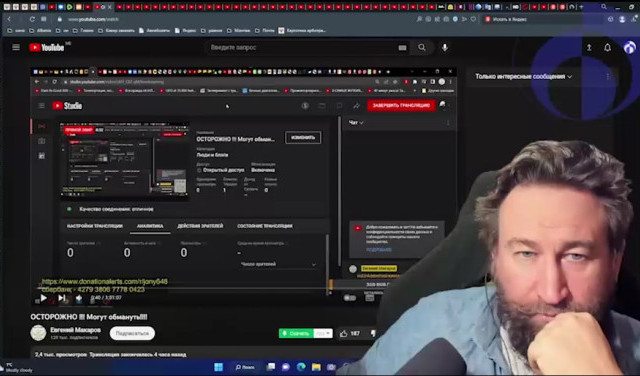Toggle the autoplay switch in the player
This screenshot has width=640, height=376.
pos(350,298)
